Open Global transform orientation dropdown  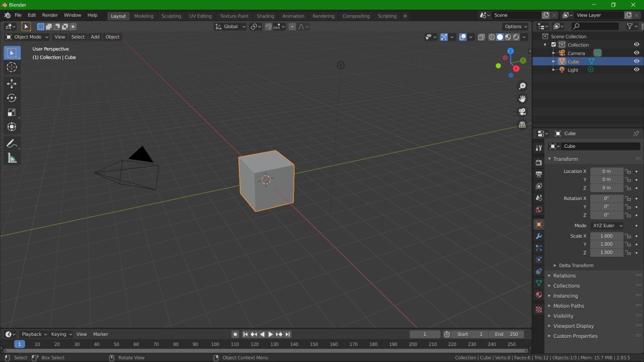point(230,27)
